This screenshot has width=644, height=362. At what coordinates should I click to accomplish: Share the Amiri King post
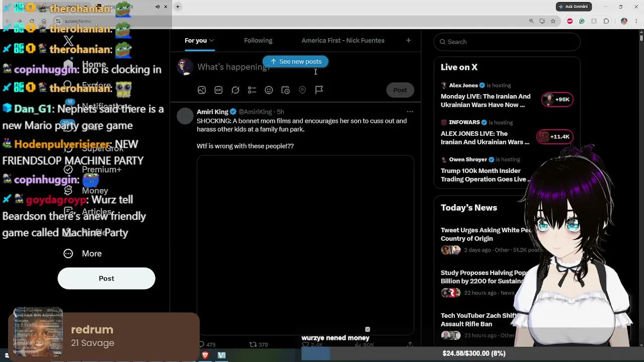(x=410, y=344)
